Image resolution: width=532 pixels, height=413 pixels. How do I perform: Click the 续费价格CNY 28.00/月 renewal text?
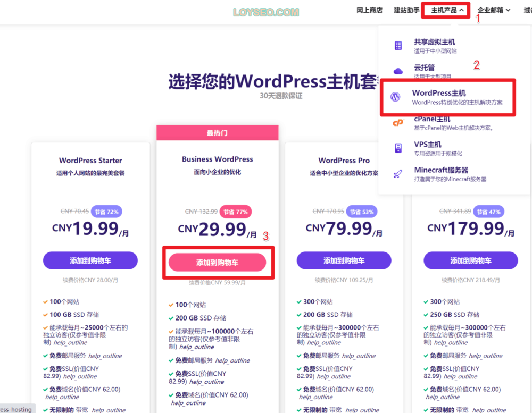coord(90,280)
